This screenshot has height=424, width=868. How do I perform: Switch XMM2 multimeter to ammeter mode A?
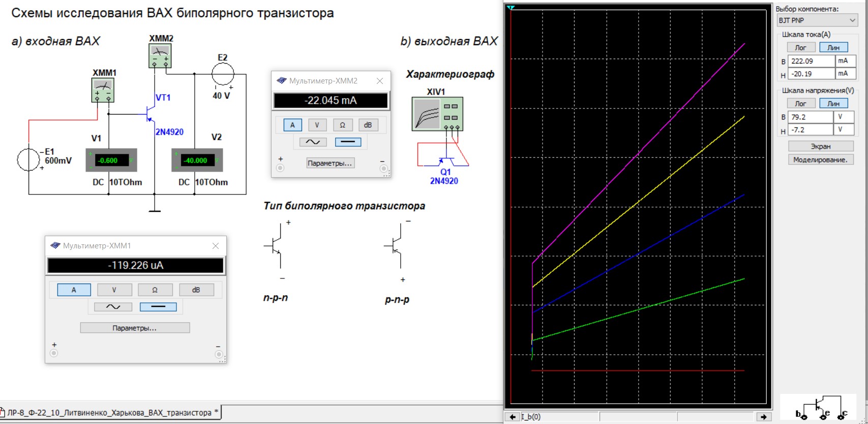(292, 125)
